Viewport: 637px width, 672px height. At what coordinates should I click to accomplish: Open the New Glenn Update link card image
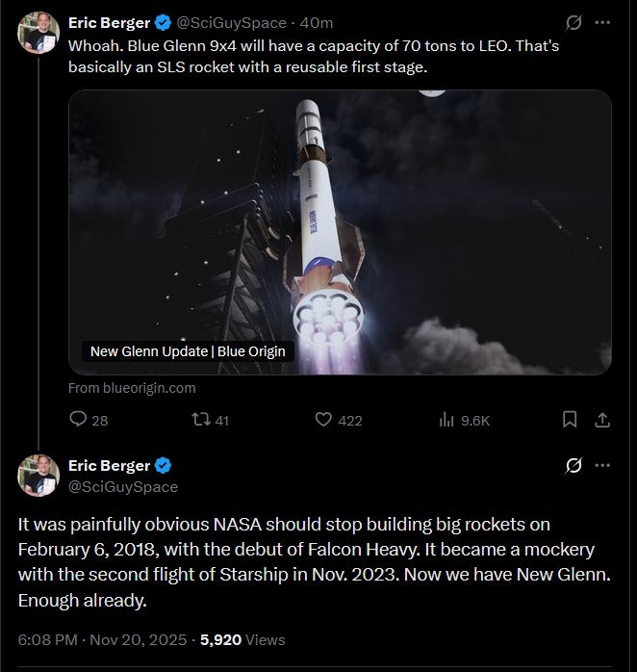(x=340, y=232)
